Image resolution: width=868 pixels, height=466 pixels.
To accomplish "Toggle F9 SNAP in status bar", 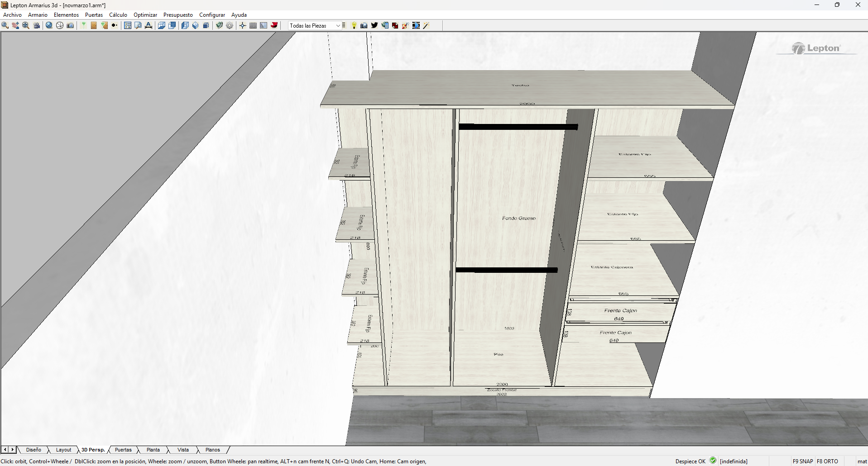I will 802,461.
